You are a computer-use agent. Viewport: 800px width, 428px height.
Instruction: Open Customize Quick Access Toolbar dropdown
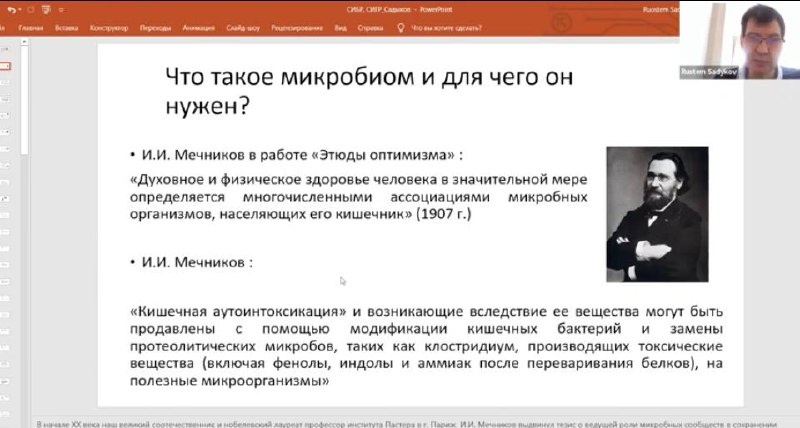click(x=61, y=10)
